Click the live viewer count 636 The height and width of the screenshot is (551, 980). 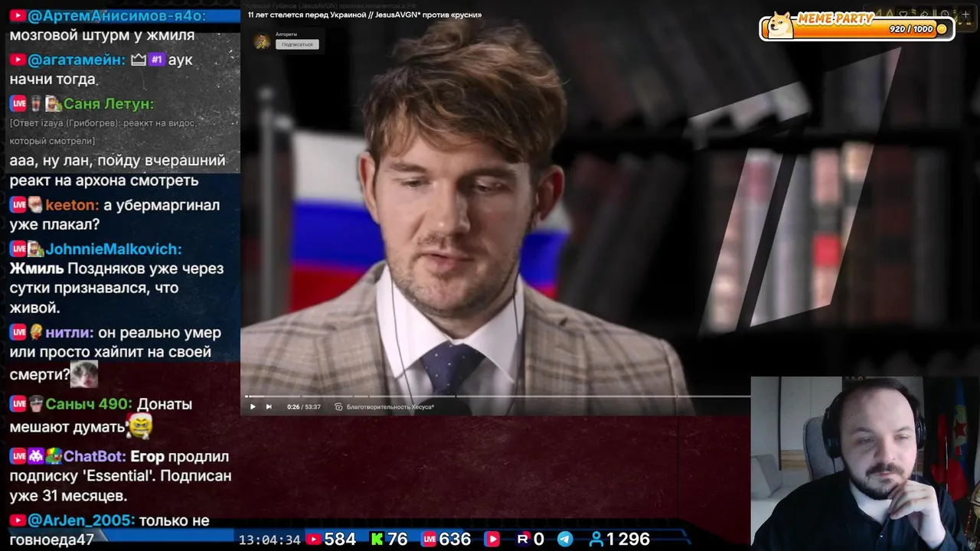click(455, 540)
